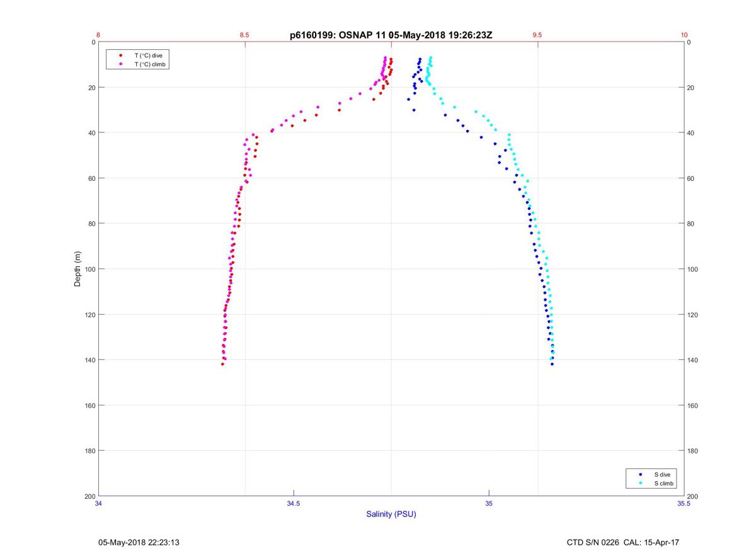The width and height of the screenshot is (756, 558).
Task: Click the 'Depth (m)' axis label
Action: 78,269
